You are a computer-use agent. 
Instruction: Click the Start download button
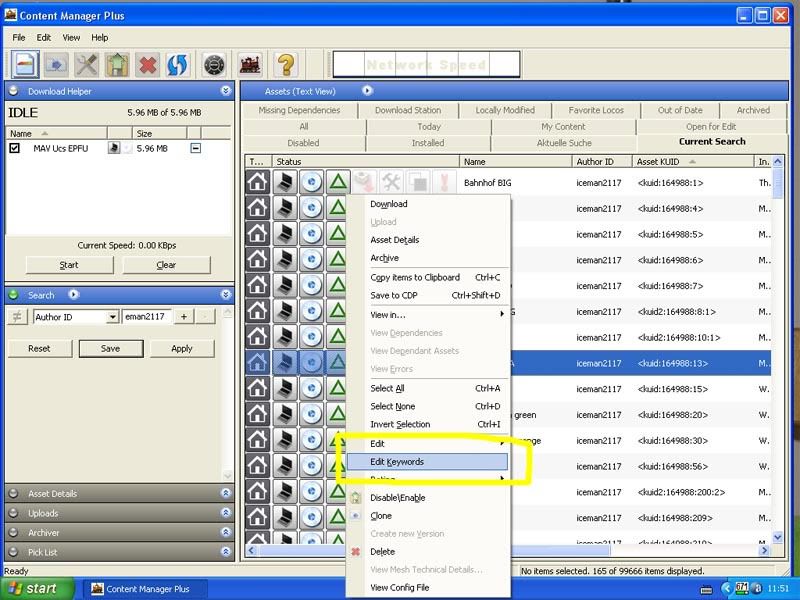click(69, 265)
